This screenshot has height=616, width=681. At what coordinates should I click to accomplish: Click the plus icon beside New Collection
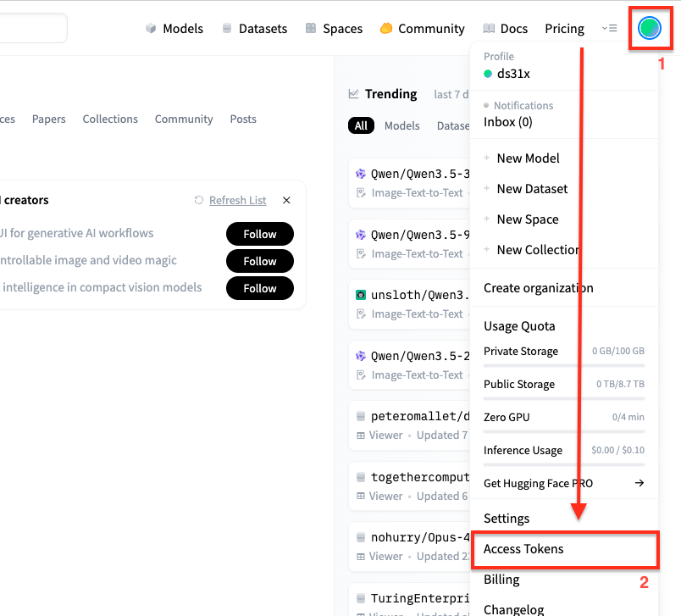[487, 249]
